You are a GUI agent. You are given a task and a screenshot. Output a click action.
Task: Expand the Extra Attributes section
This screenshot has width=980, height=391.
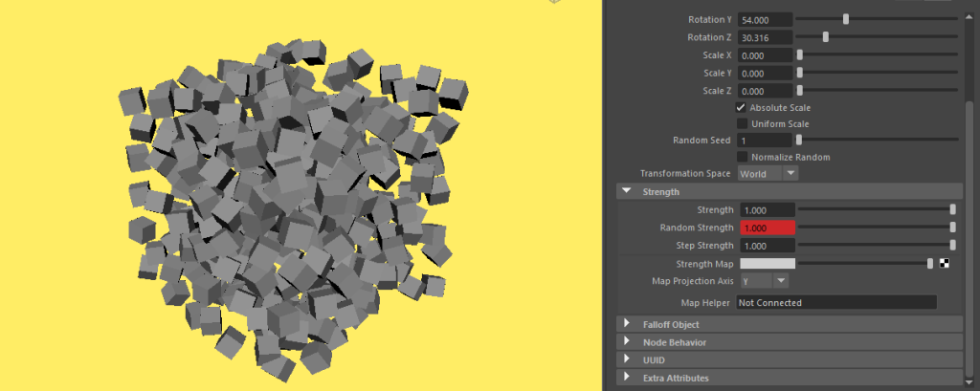coord(627,378)
